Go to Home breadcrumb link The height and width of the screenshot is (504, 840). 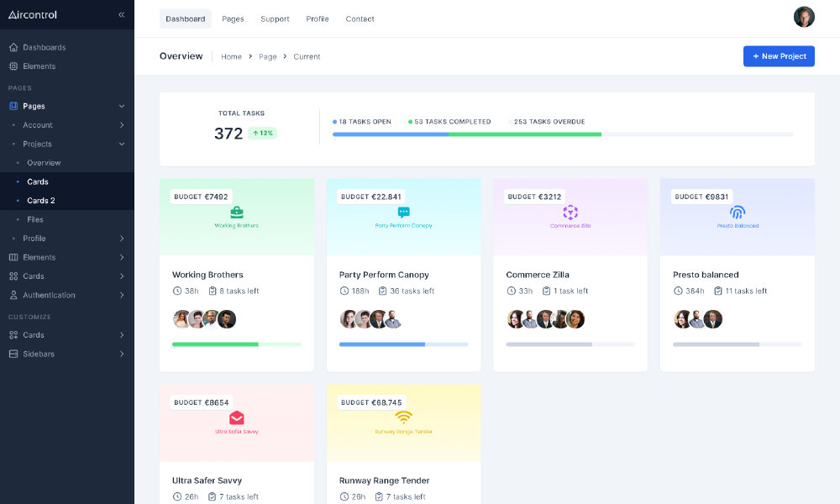pyautogui.click(x=231, y=57)
